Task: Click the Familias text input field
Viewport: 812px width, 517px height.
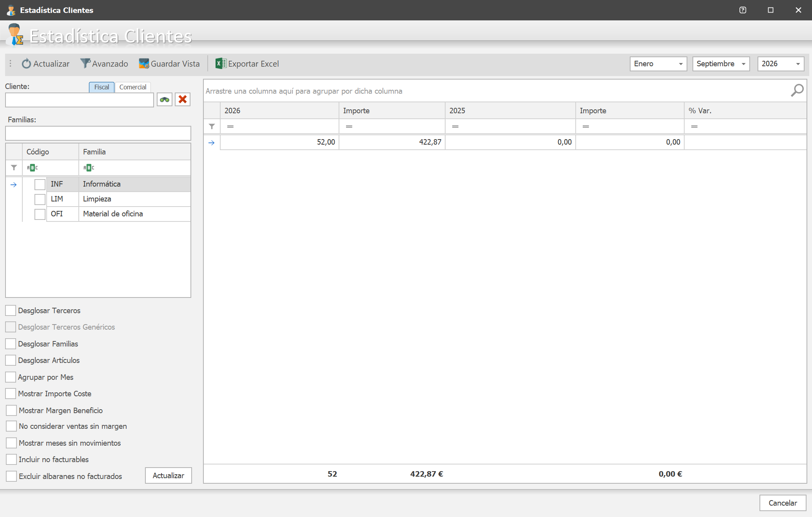Action: [98, 133]
